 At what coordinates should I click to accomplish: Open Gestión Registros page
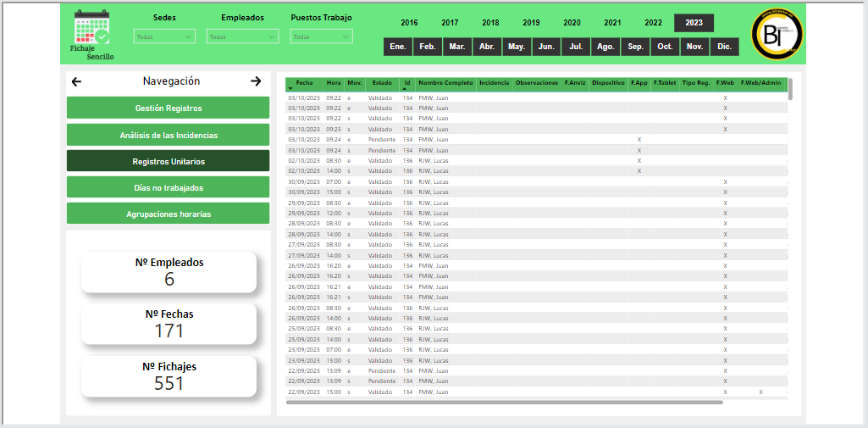click(168, 108)
